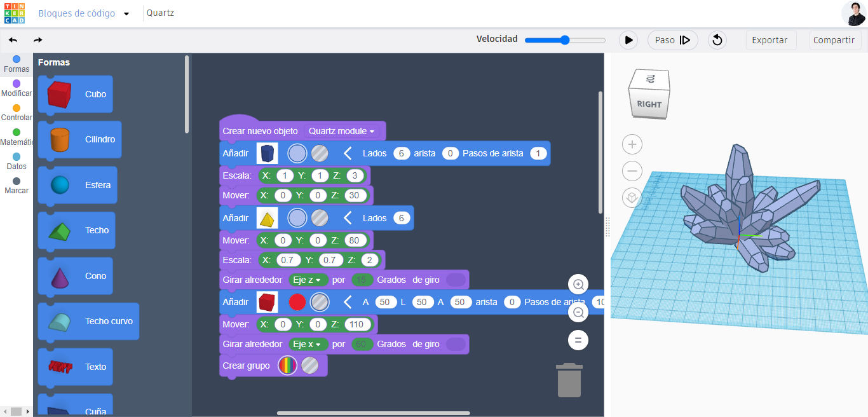The height and width of the screenshot is (417, 868).
Task: Edit Z value 80 in Mover block
Action: click(x=356, y=240)
